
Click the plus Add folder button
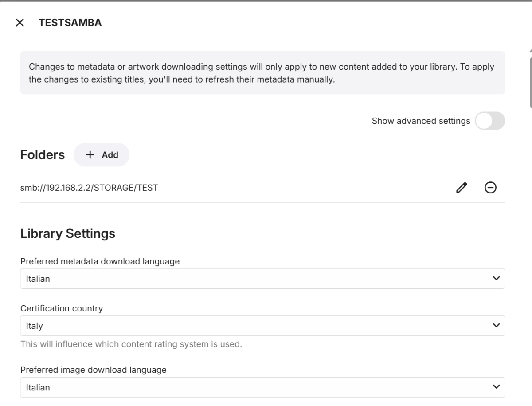pyautogui.click(x=102, y=155)
